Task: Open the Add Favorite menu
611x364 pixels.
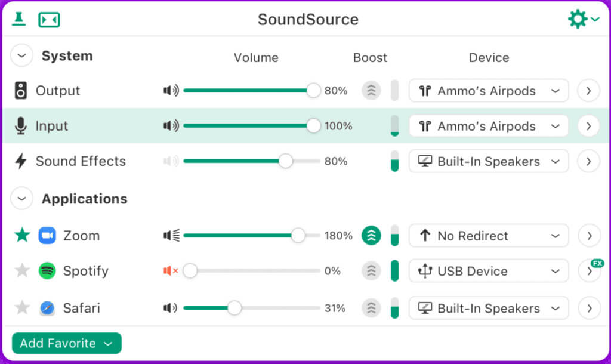Action: coord(67,343)
